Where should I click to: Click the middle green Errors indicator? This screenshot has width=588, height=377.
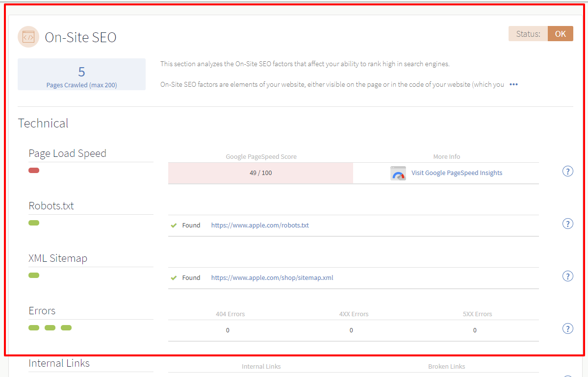point(50,328)
